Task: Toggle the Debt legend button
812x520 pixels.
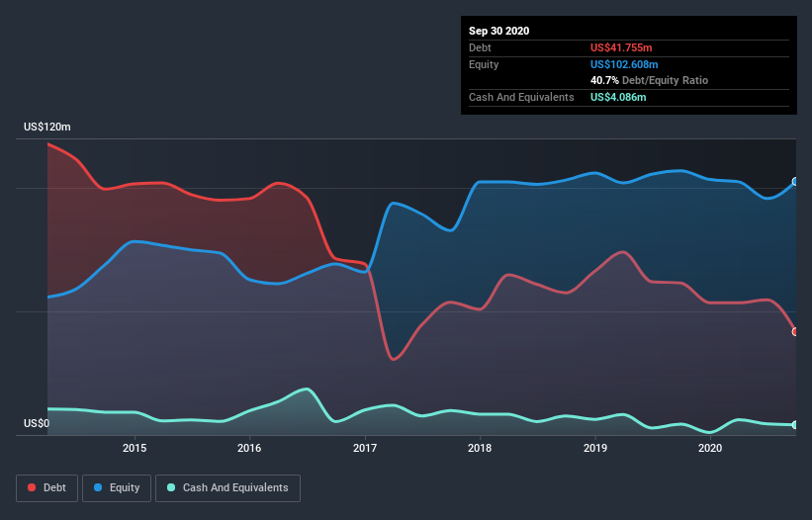Action: (47, 488)
